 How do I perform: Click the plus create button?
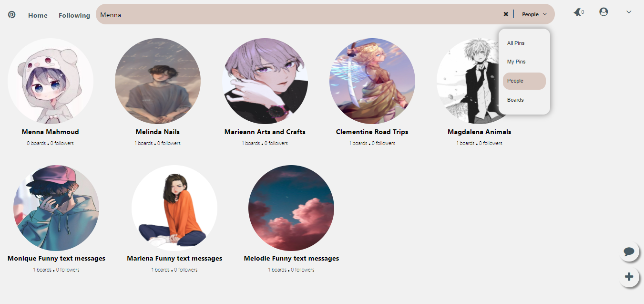coord(629,277)
